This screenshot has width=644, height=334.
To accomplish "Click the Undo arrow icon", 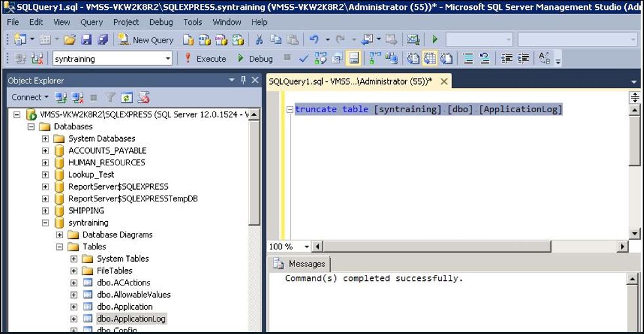I will [314, 40].
